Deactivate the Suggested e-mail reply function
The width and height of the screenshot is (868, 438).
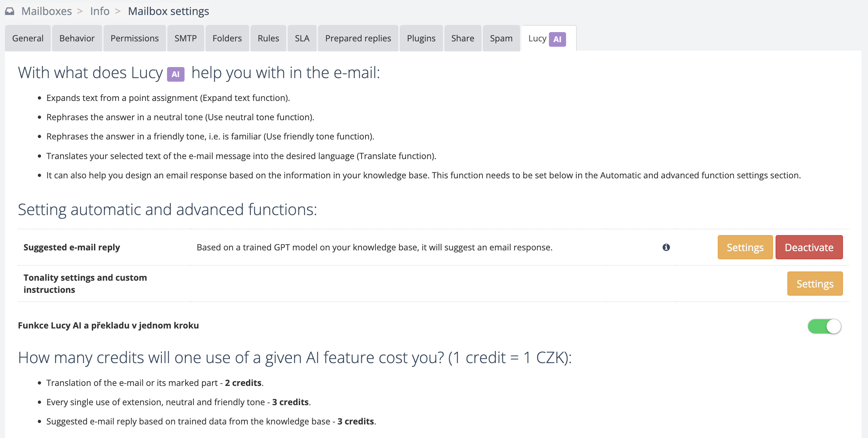point(809,247)
